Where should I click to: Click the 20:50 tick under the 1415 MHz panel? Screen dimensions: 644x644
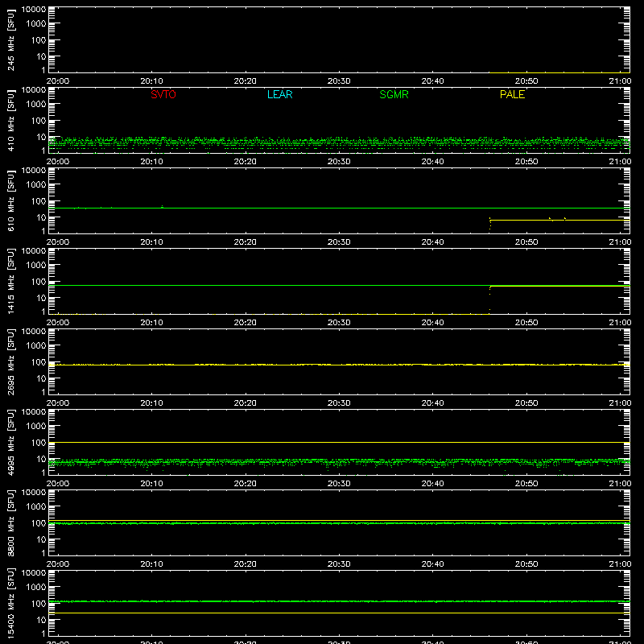click(x=526, y=323)
